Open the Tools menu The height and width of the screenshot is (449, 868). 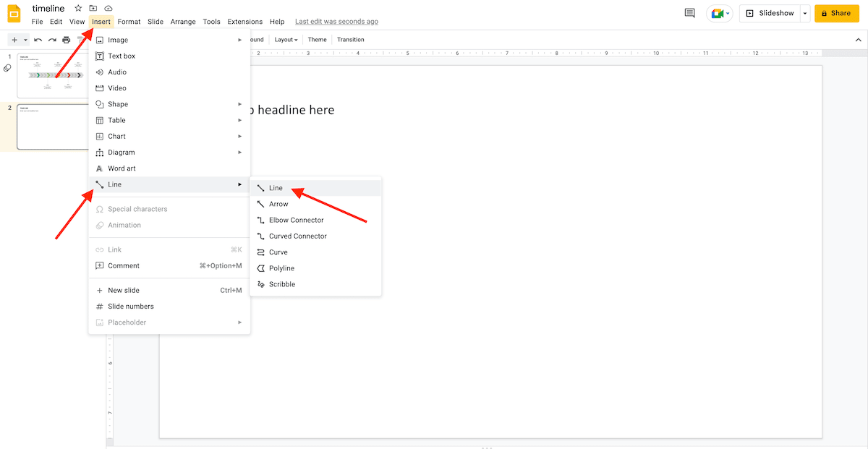pyautogui.click(x=212, y=22)
